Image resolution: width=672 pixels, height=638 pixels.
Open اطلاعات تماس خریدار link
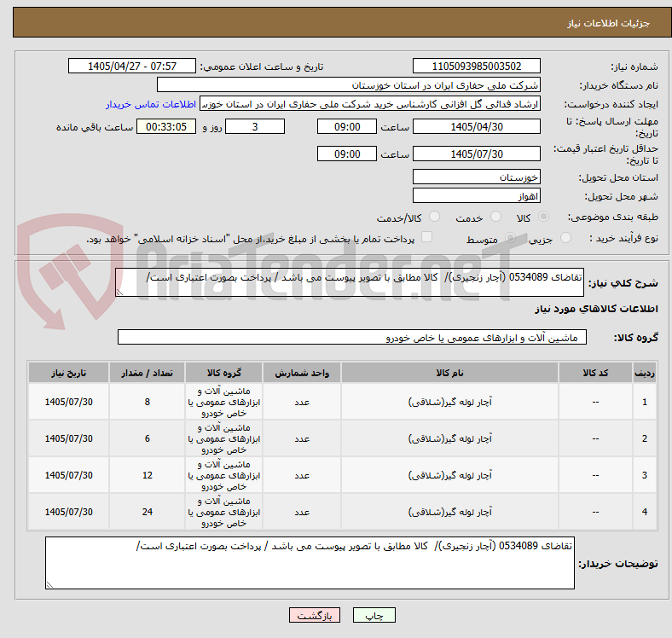(151, 104)
